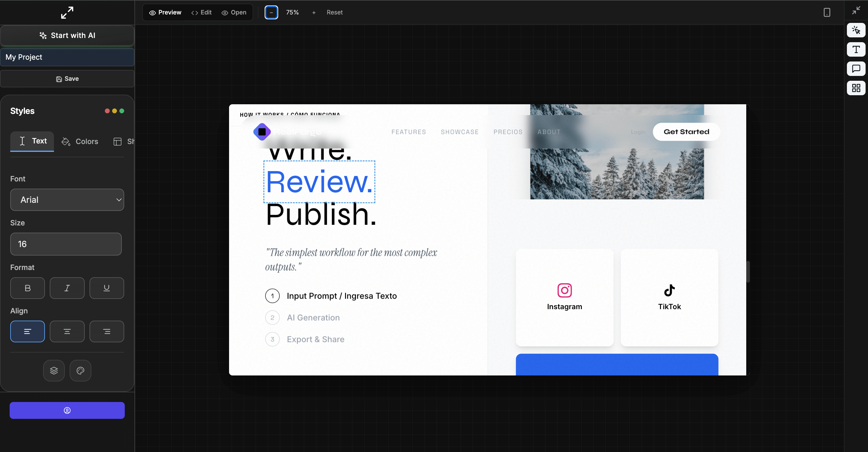The image size is (868, 452).
Task: Click the Save button
Action: tap(67, 78)
